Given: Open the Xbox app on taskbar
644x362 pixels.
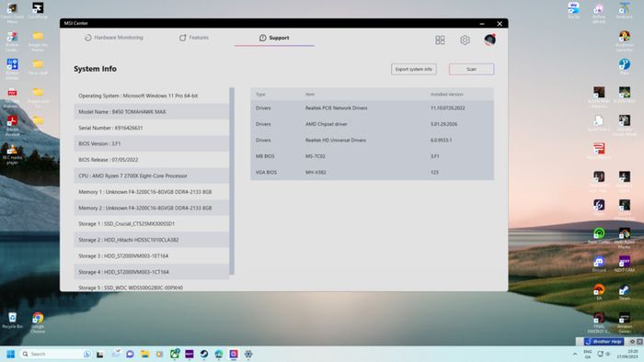Looking at the screenshot, I should click(x=175, y=354).
